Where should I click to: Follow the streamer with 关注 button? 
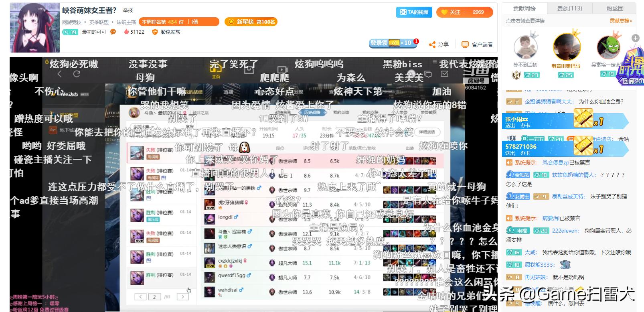[x=451, y=12]
